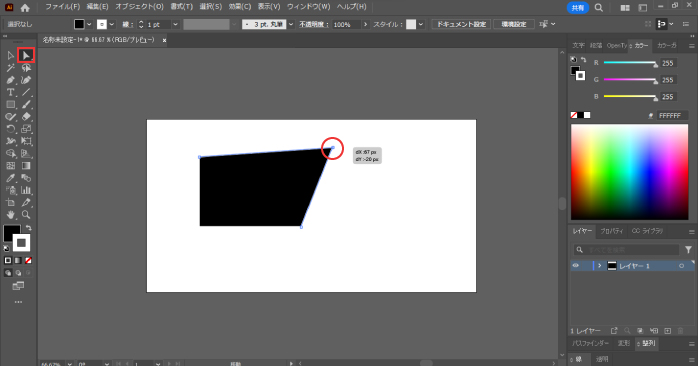The image size is (698, 366).
Task: Open the stroke color dropdown in control bar
Action: pos(112,24)
